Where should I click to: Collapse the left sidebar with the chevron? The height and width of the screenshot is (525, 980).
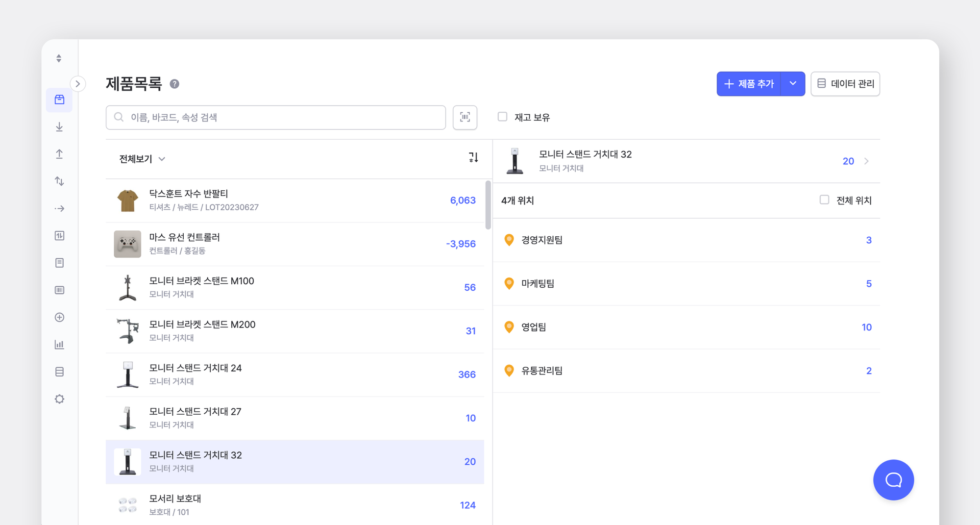click(78, 84)
